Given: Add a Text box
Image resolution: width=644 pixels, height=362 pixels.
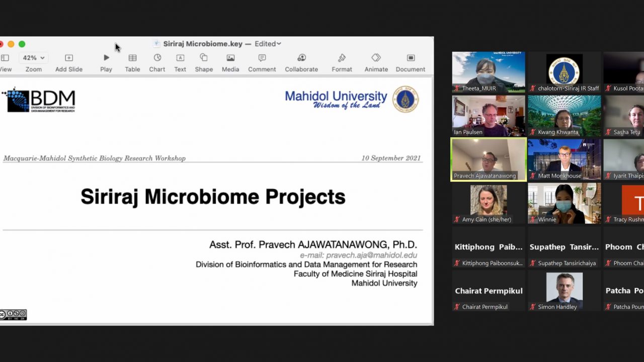Looking at the screenshot, I should pyautogui.click(x=180, y=58).
